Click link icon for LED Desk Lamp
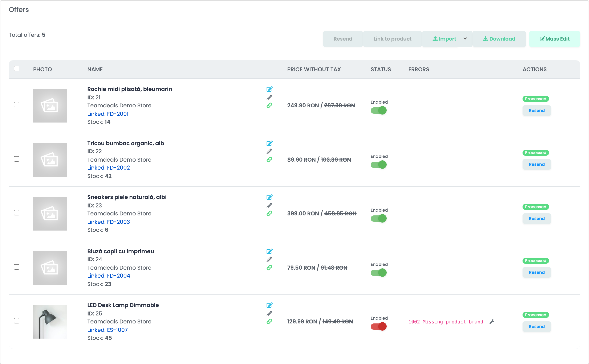Screen dimensions: 589x364 (269, 322)
